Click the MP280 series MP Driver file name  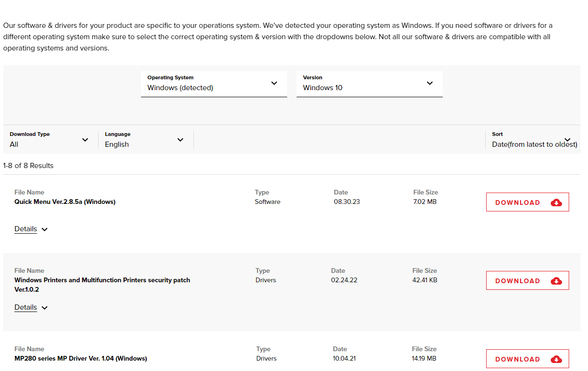point(81,358)
